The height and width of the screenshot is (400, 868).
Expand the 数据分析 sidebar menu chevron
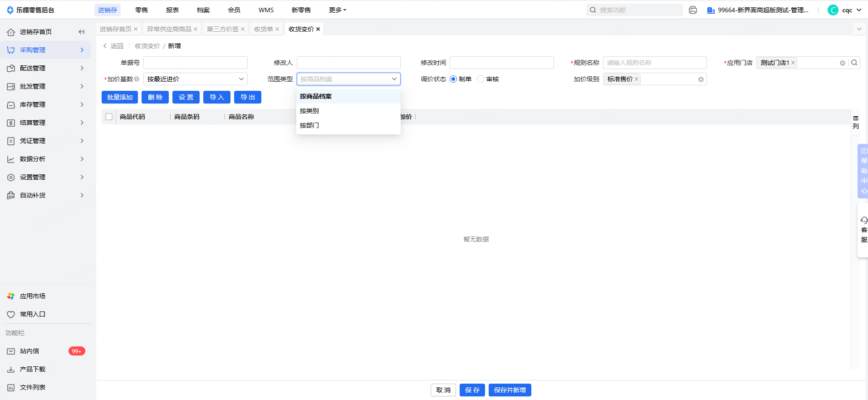(82, 159)
